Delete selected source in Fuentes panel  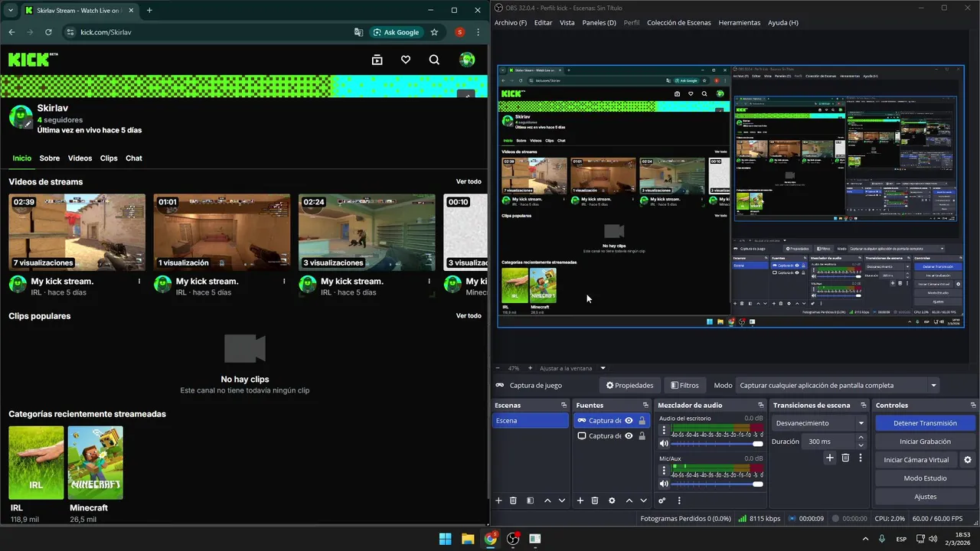[x=595, y=500]
